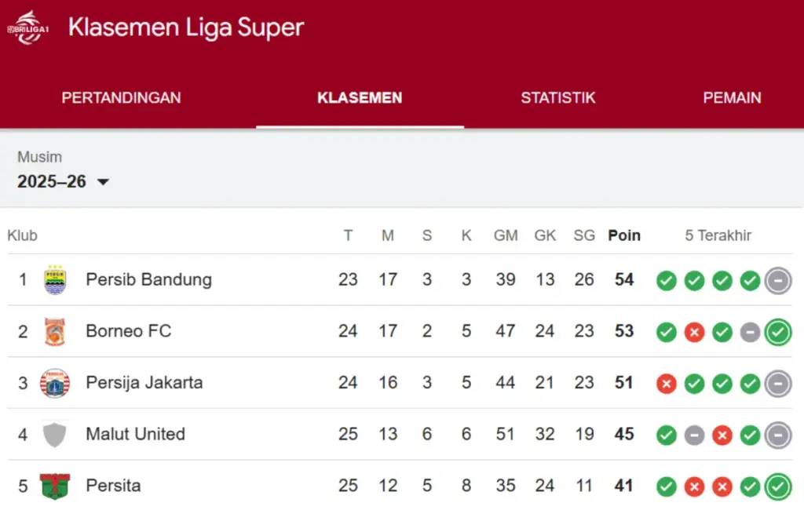Click the BRI Liga 1 league logo

[28, 25]
